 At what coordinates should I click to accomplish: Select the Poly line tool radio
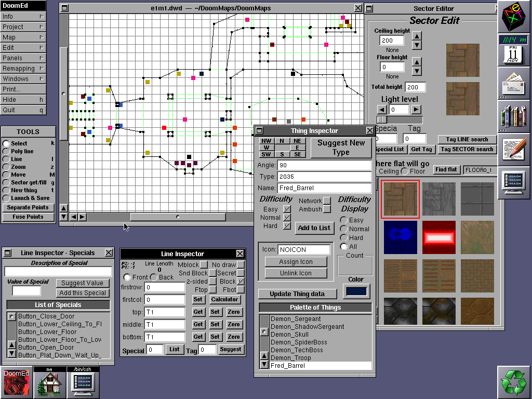pyautogui.click(x=6, y=152)
